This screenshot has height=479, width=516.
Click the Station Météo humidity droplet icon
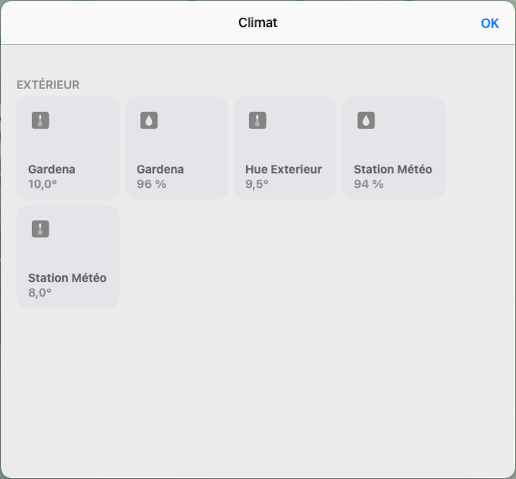(x=366, y=120)
